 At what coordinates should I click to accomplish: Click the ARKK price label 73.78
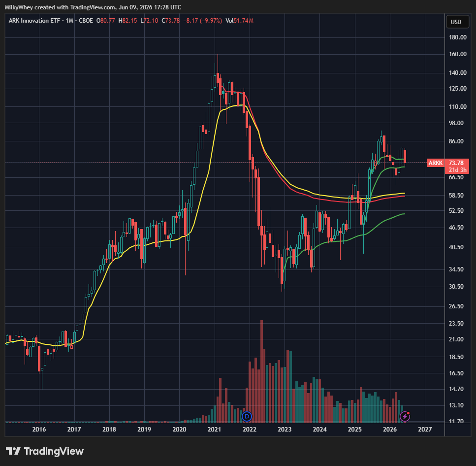[456, 163]
